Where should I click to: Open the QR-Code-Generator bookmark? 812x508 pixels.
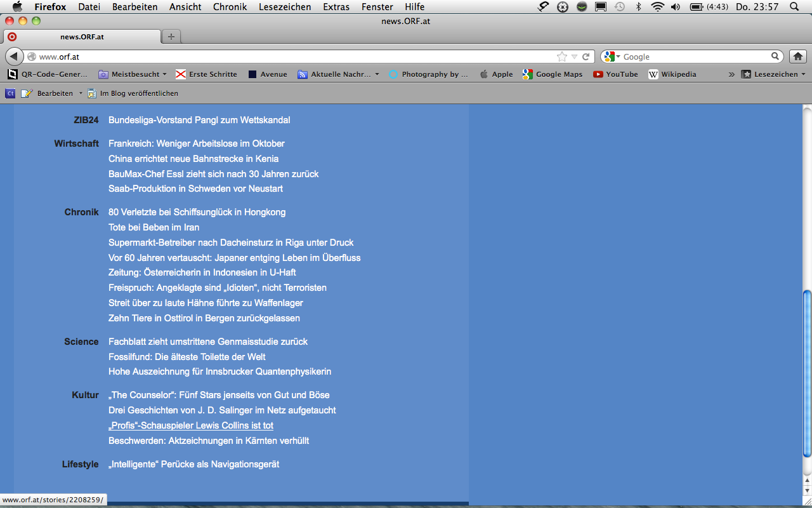[48, 74]
